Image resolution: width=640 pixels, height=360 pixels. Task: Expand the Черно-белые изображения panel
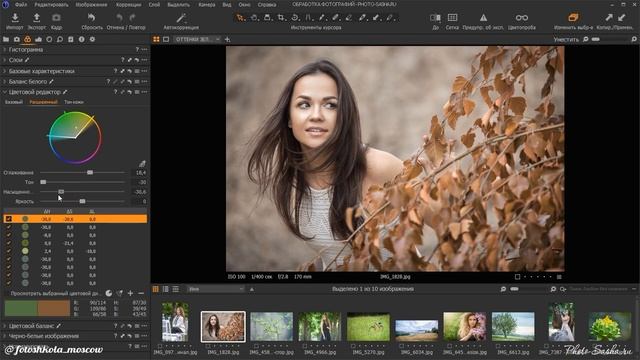[4, 336]
